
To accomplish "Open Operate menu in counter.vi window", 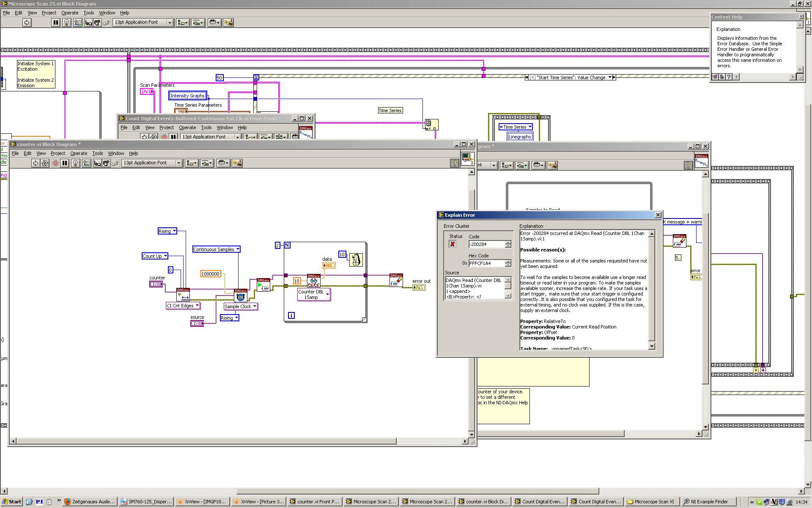I will pyautogui.click(x=79, y=153).
